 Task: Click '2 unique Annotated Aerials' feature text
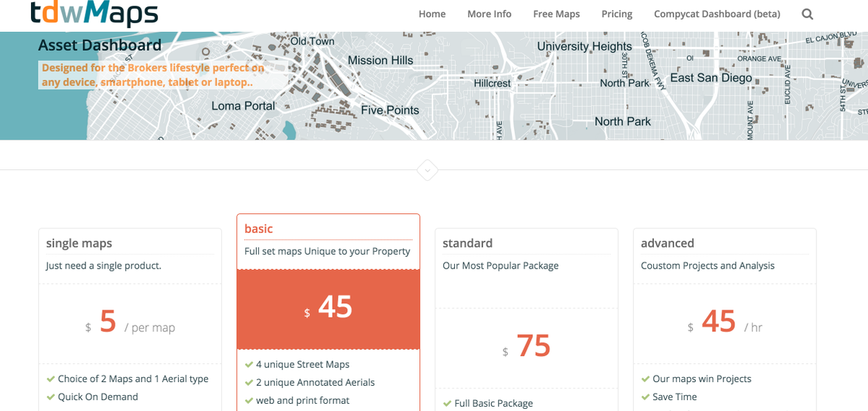pos(315,382)
